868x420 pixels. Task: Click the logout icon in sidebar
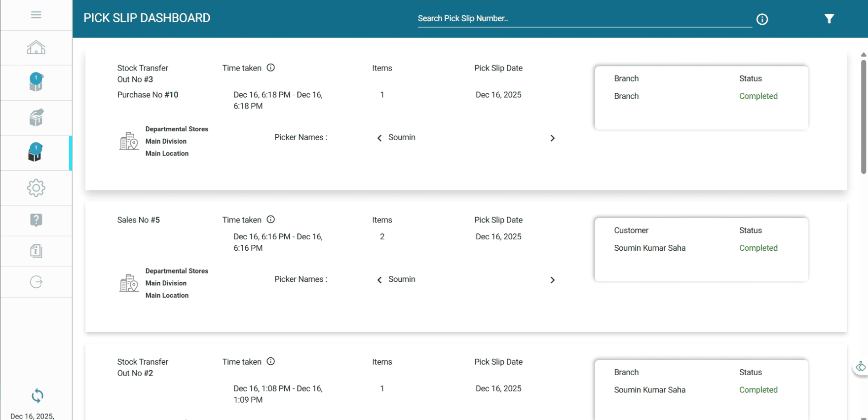click(36, 282)
